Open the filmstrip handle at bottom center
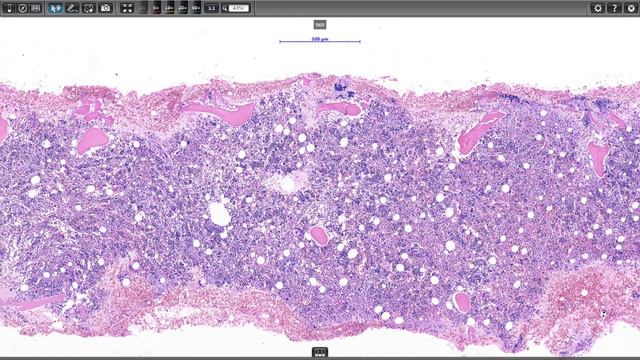 point(320,353)
